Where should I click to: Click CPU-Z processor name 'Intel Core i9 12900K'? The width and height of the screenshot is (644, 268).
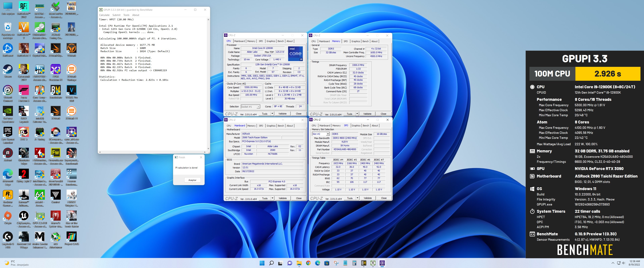262,48
